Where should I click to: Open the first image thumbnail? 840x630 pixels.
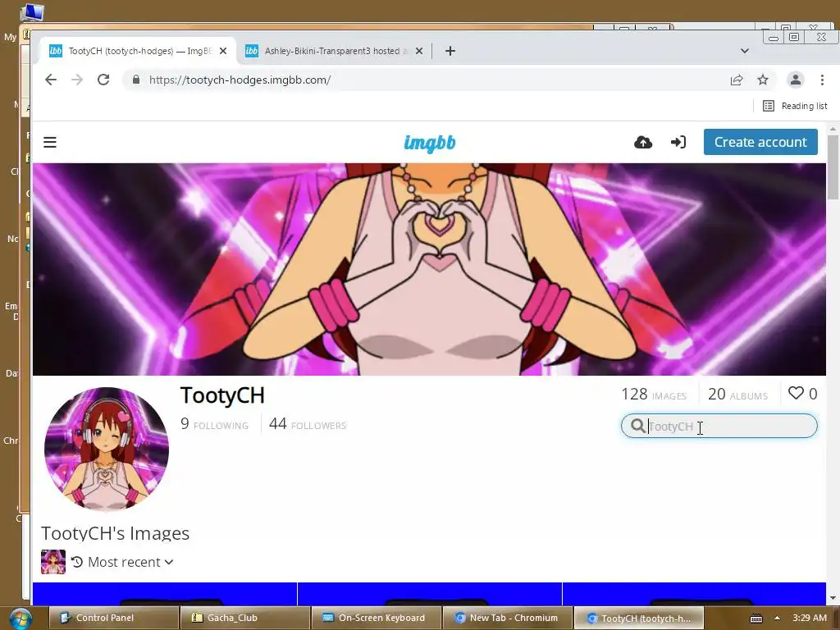point(164,594)
